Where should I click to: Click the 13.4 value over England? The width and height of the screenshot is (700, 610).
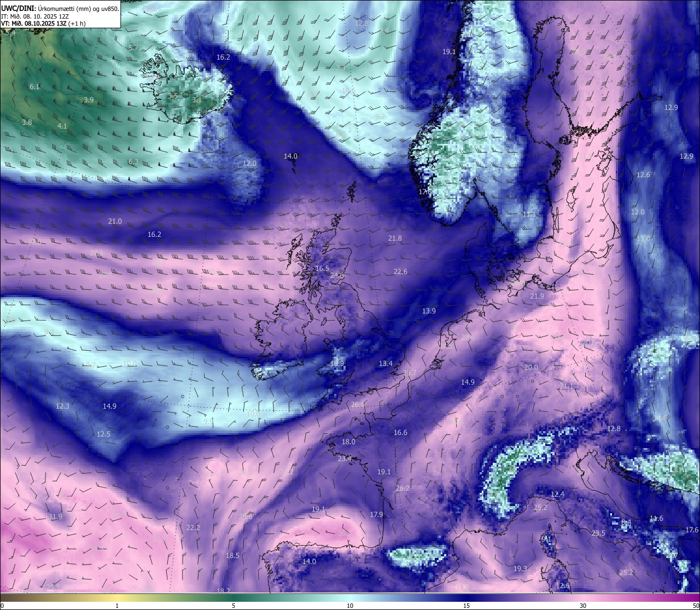coord(386,364)
